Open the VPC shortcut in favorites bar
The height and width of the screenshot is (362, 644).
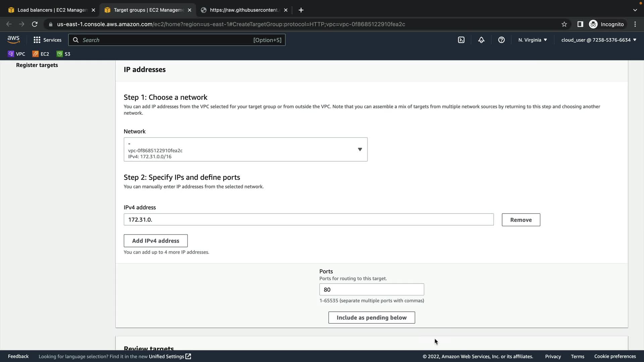[16, 54]
